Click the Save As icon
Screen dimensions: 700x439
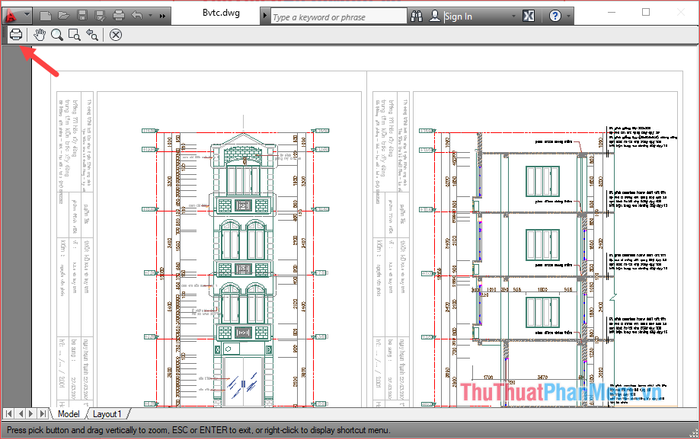100,16
